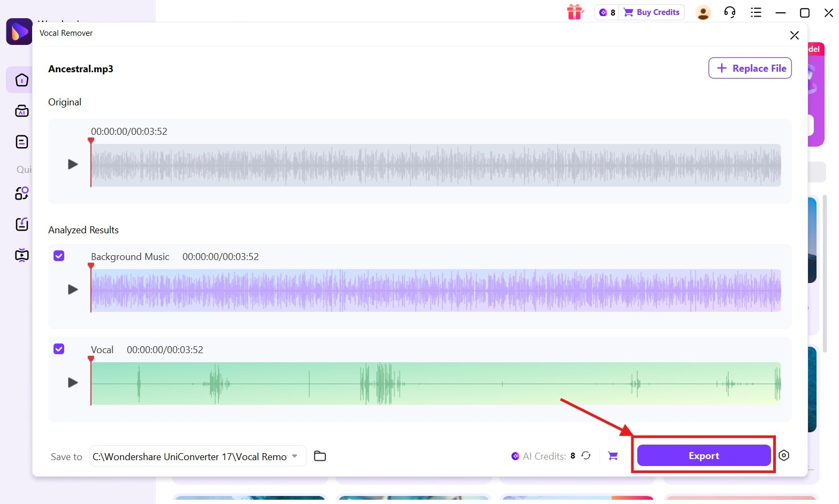Viewport: 839px width, 504px height.
Task: Open export settings hexagon icon
Action: [x=784, y=455]
